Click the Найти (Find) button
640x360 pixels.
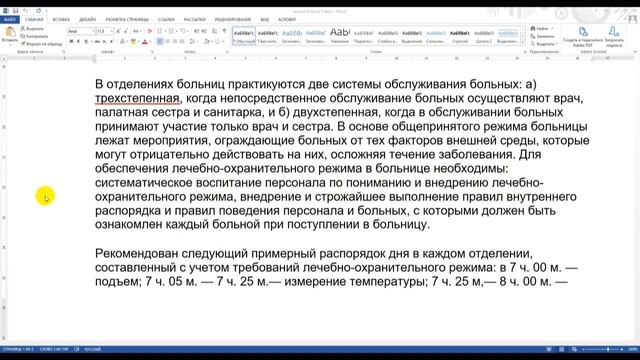[x=541, y=29]
